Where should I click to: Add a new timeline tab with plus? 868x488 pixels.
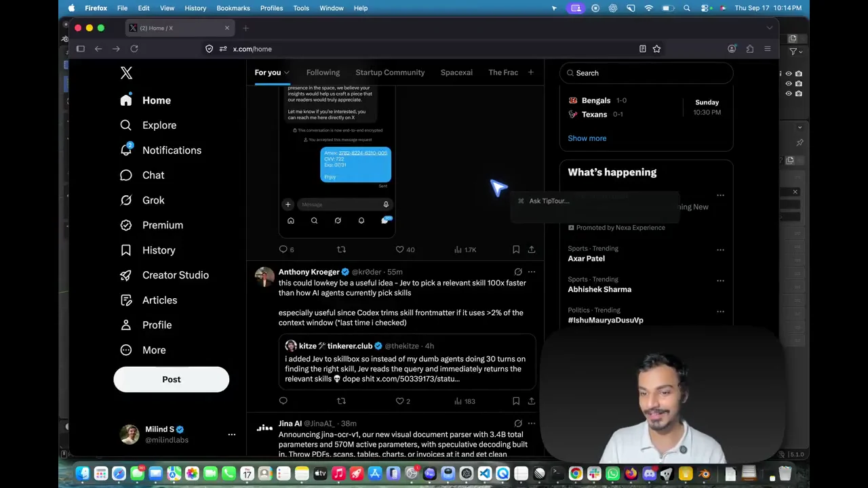[x=531, y=73]
